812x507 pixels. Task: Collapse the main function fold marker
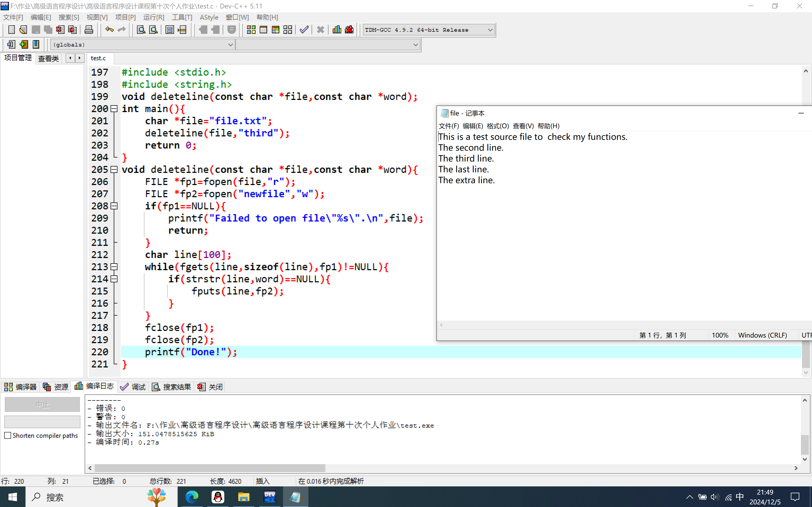coord(114,109)
